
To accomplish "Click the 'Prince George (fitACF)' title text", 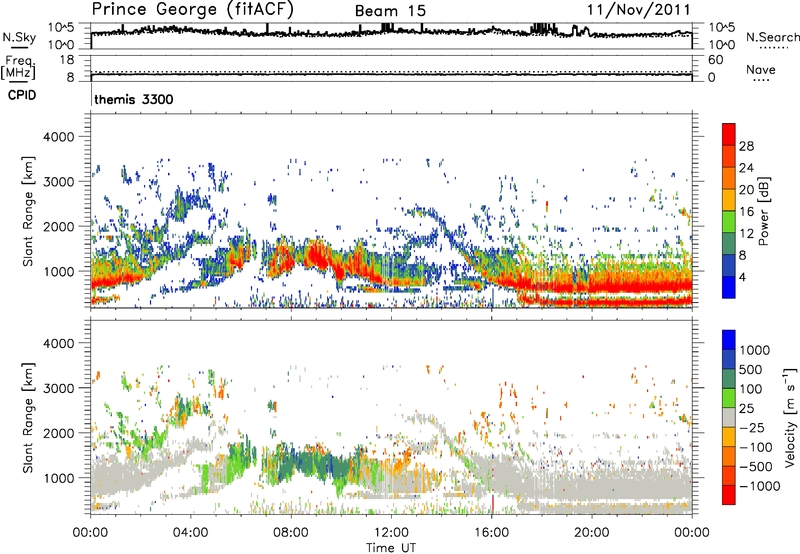I will (x=192, y=10).
